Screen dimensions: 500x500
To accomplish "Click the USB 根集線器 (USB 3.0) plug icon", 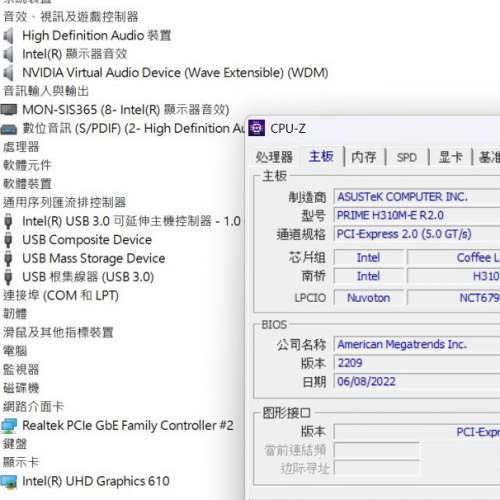I will click(8, 277).
